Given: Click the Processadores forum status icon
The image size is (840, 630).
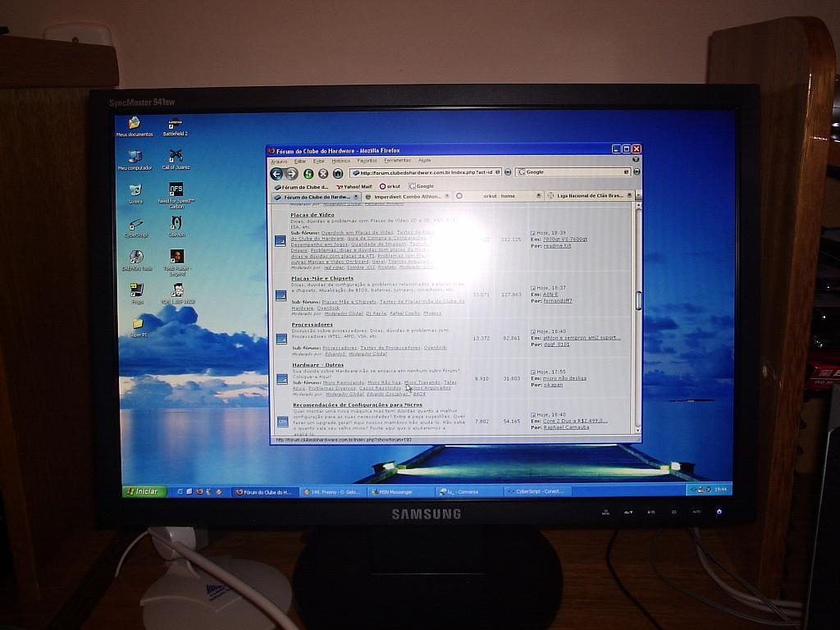Looking at the screenshot, I should coord(281,339).
